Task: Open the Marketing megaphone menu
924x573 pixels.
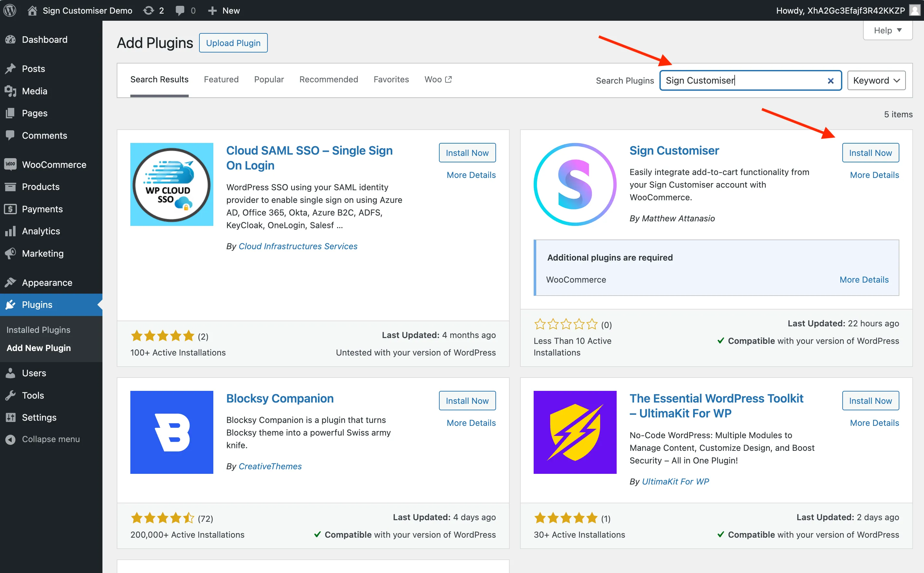Action: 42,253
